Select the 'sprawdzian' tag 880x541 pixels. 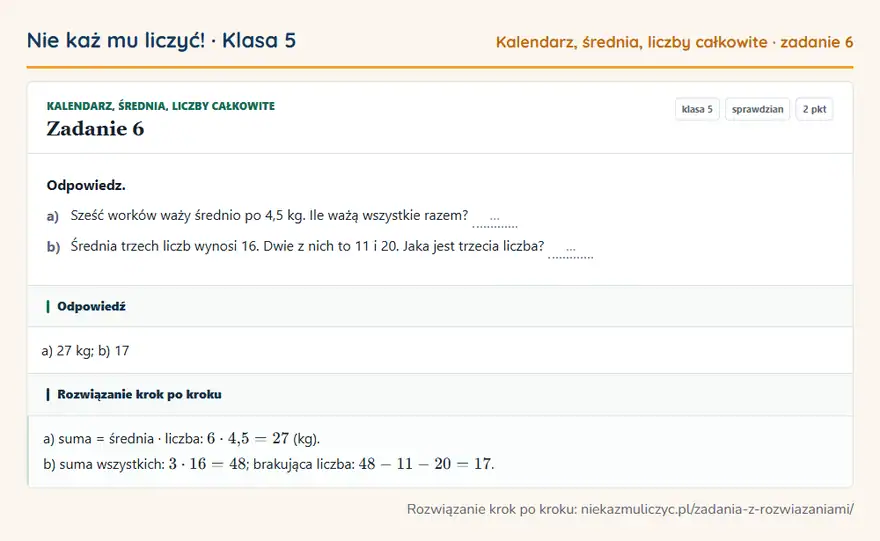point(757,109)
